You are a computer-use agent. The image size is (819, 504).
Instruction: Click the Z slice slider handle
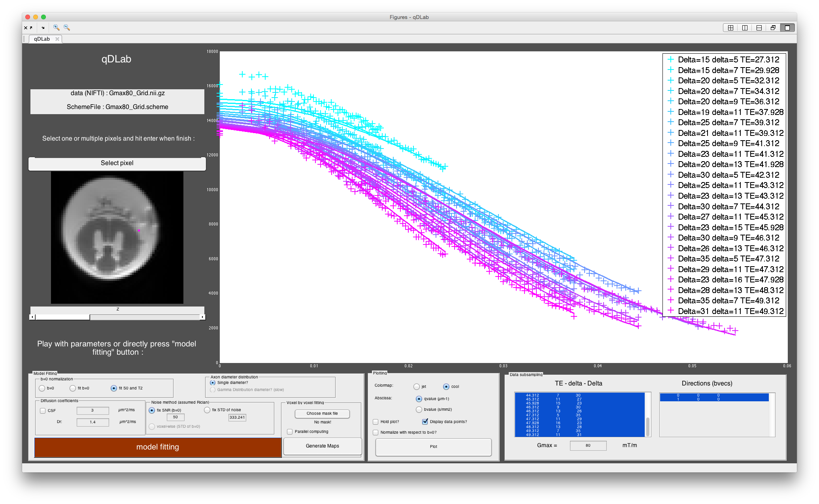(62, 317)
